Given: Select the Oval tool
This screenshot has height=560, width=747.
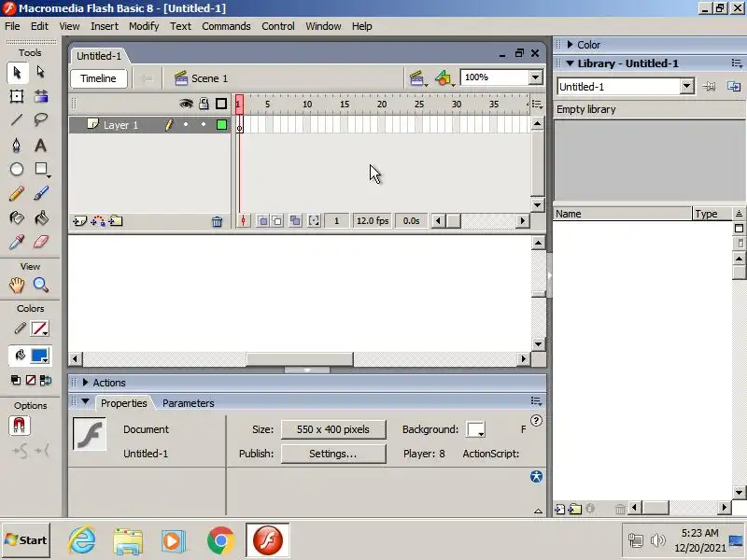Looking at the screenshot, I should coord(17,169).
